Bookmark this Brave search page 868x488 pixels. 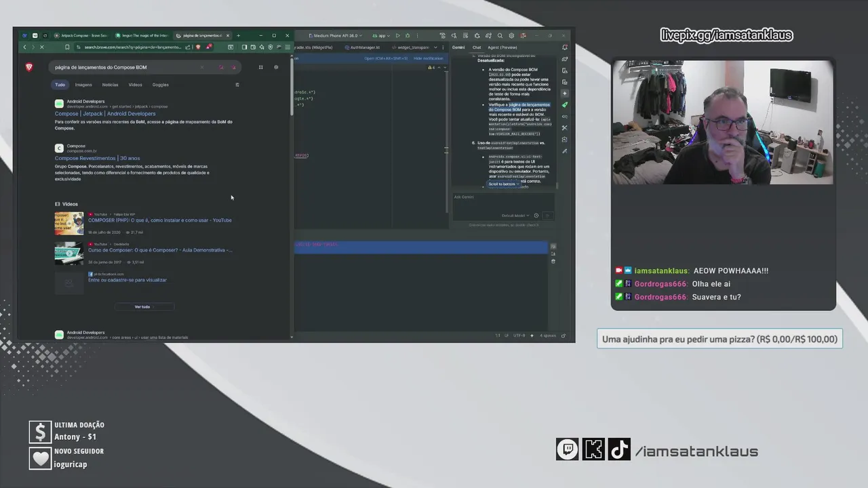[67, 47]
